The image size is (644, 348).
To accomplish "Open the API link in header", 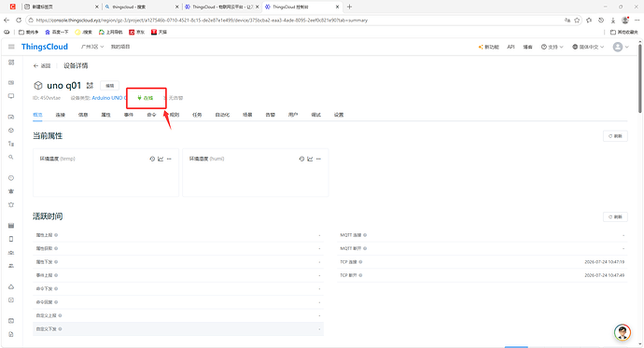I will pyautogui.click(x=511, y=48).
